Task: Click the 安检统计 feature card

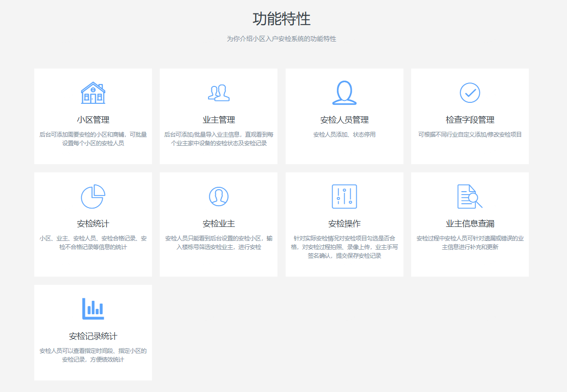Action: 93,224
